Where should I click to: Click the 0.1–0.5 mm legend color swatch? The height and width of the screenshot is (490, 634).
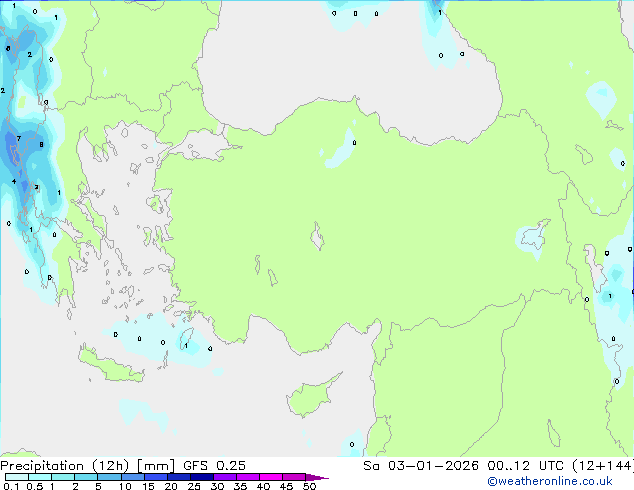point(17,477)
